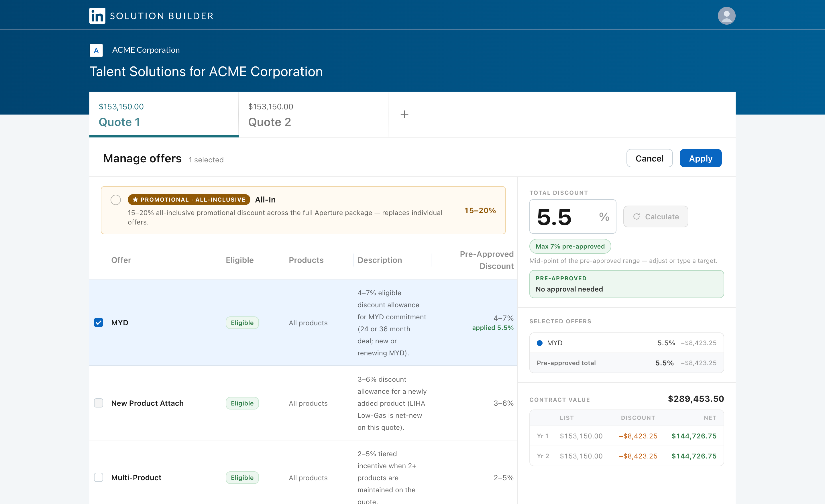Select the All-In promotional radio button
Viewport: 825px width, 504px height.
[x=115, y=200]
